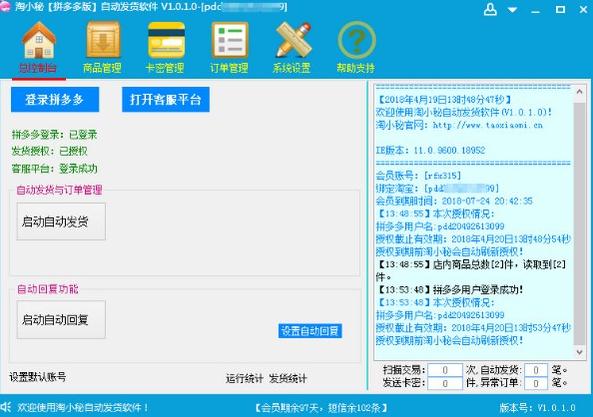Click the user account icon in title bar
Screen dimensions: 593x417
[490, 9]
